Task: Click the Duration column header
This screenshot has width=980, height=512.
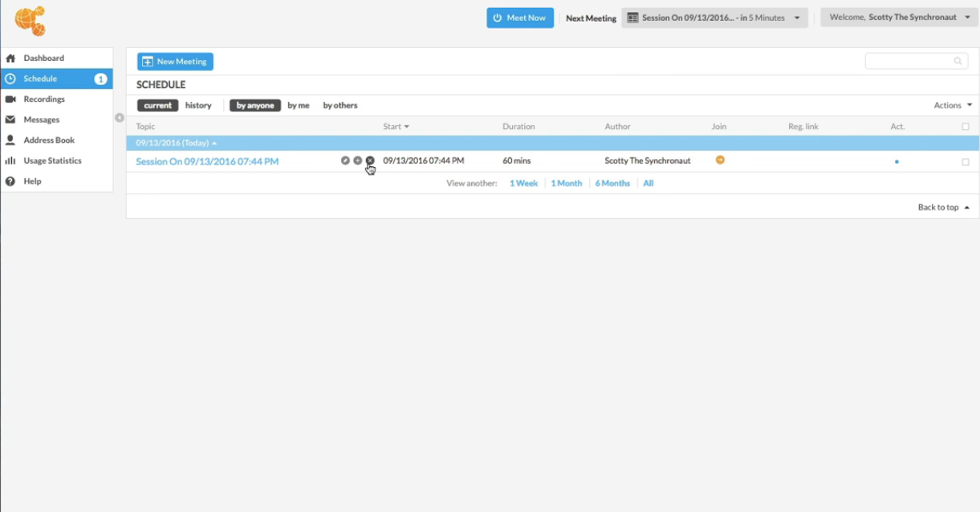Action: click(518, 127)
